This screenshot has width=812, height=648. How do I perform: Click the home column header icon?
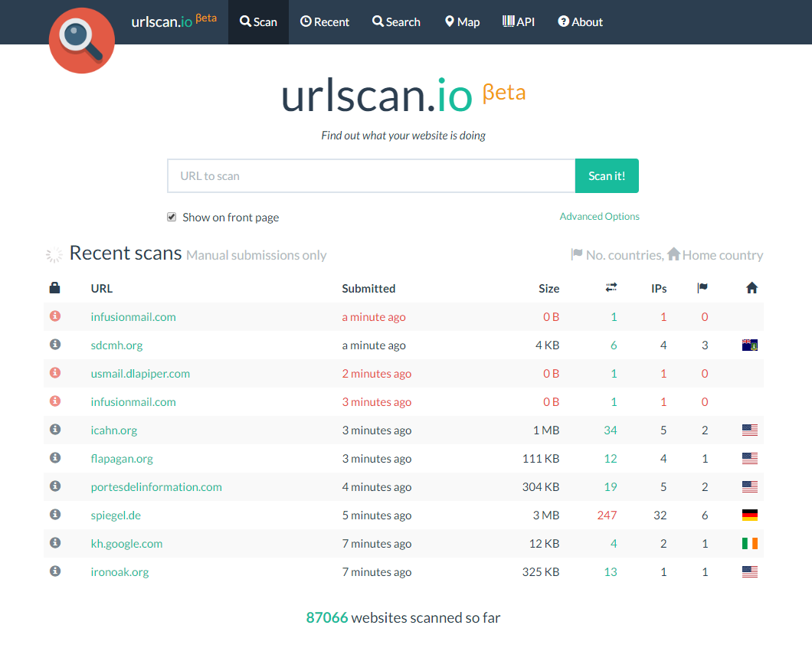point(751,288)
